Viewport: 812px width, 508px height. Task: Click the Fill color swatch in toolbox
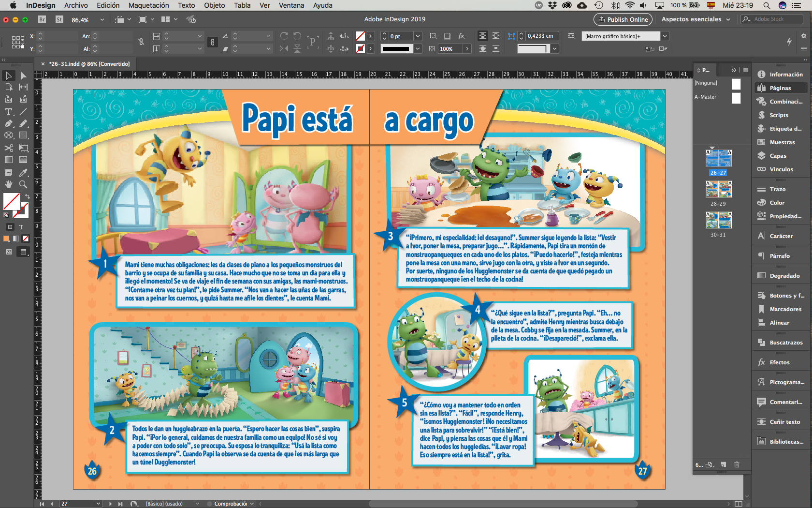pyautogui.click(x=12, y=201)
